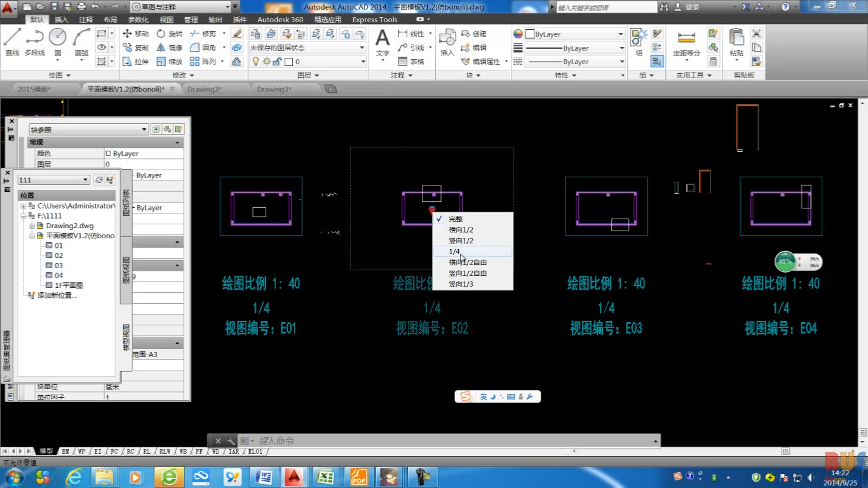Open the 文字 (Text) tool
Image resolution: width=868 pixels, height=488 pixels.
383,43
